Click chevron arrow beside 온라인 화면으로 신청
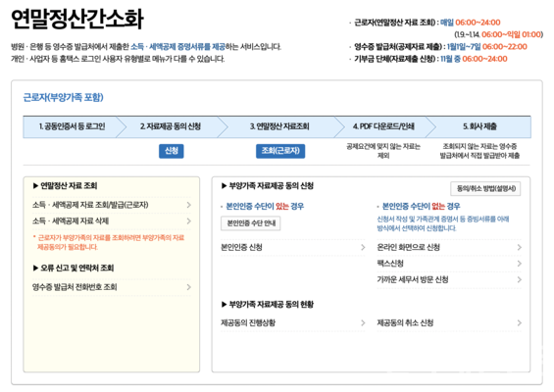This screenshot has height=392, width=554. click(x=519, y=247)
